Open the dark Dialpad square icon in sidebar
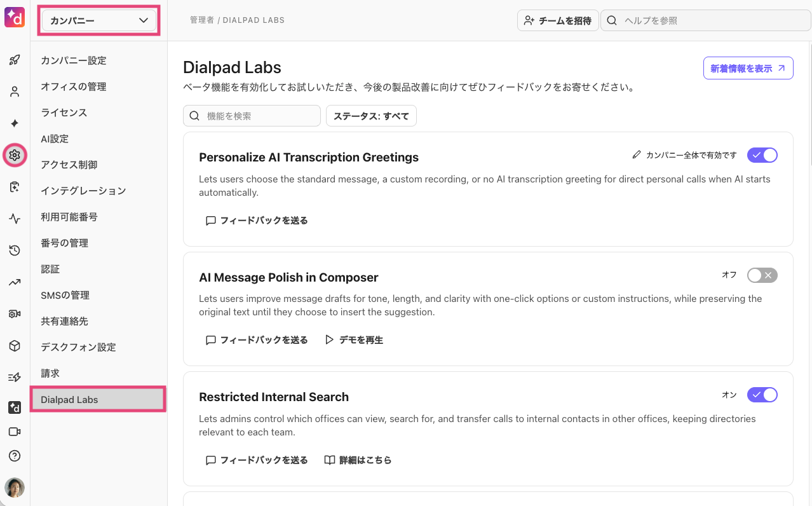 coord(15,407)
